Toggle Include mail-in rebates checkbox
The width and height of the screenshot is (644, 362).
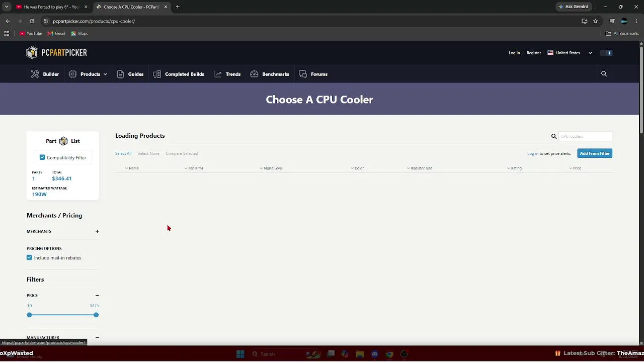[x=29, y=257]
